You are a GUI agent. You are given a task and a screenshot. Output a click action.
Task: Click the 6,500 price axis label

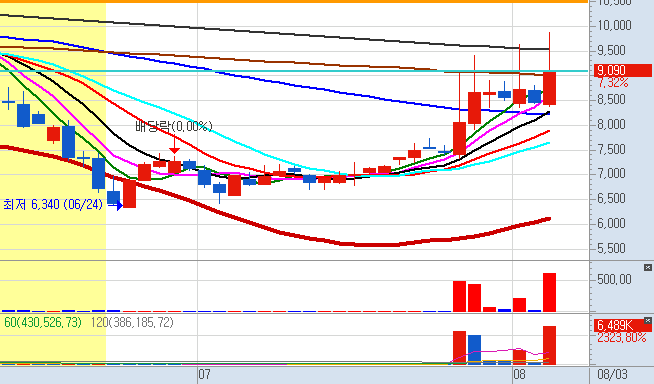click(611, 198)
